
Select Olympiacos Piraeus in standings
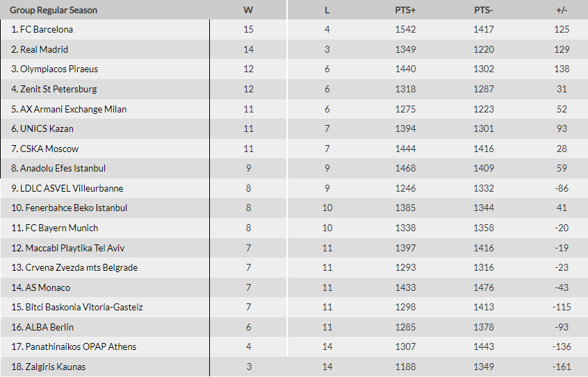[59, 69]
